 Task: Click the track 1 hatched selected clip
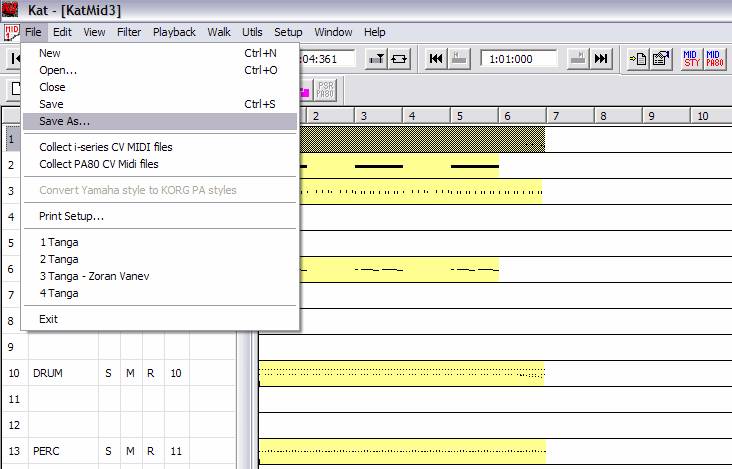pyautogui.click(x=422, y=139)
